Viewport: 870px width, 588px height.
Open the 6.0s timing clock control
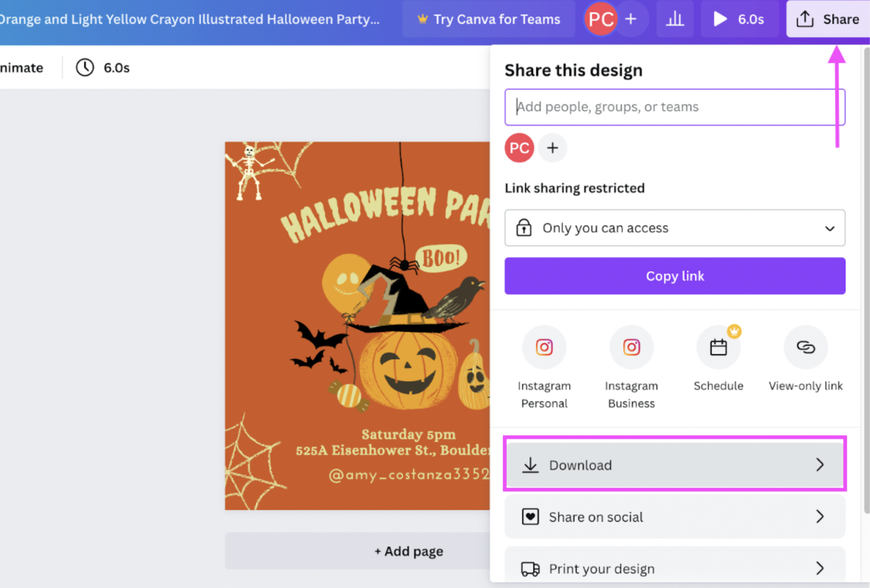pyautogui.click(x=103, y=68)
